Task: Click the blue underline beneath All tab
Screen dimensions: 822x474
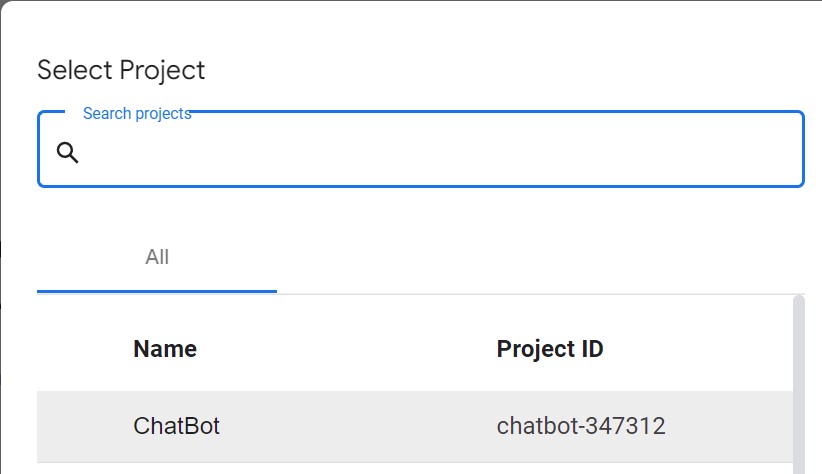Action: (157, 291)
